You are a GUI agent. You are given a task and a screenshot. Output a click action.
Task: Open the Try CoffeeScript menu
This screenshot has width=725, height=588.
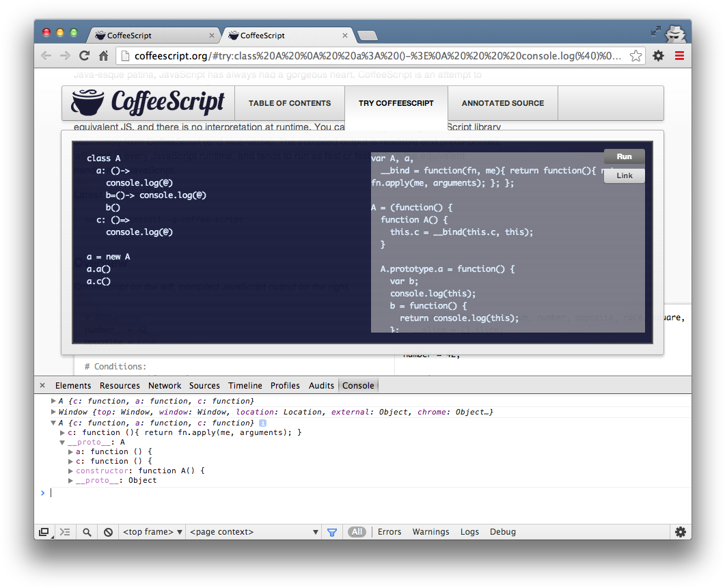(396, 103)
